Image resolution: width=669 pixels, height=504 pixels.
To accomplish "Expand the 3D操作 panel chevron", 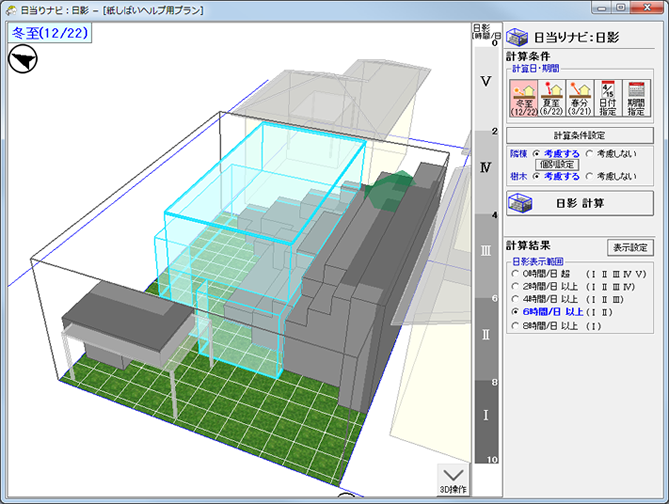I will pyautogui.click(x=453, y=480).
